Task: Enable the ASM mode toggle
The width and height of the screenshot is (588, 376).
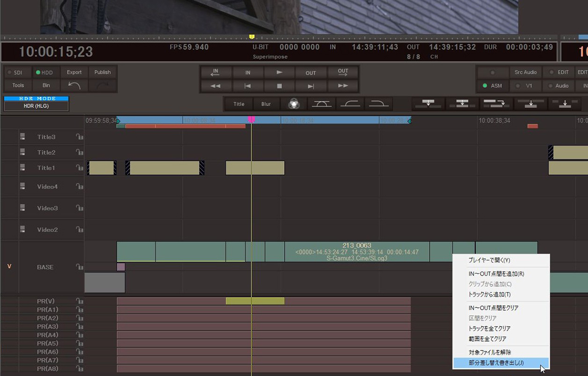Action: (492, 86)
